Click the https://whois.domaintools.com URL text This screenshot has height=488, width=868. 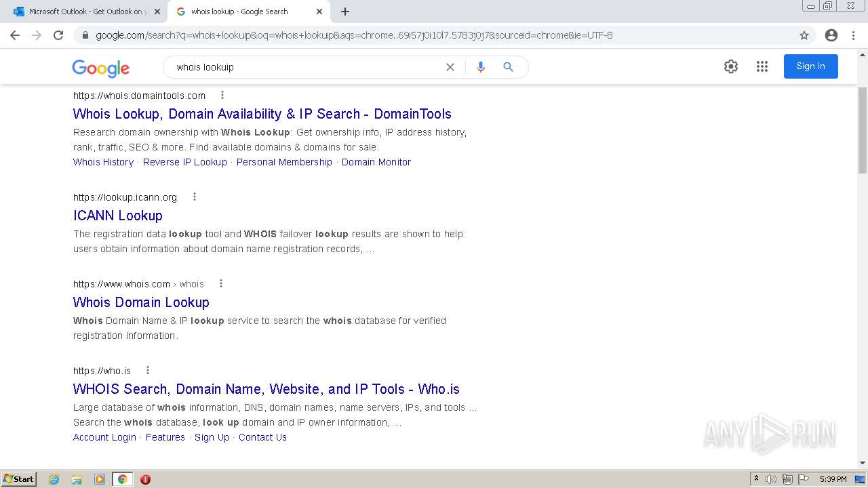[139, 96]
